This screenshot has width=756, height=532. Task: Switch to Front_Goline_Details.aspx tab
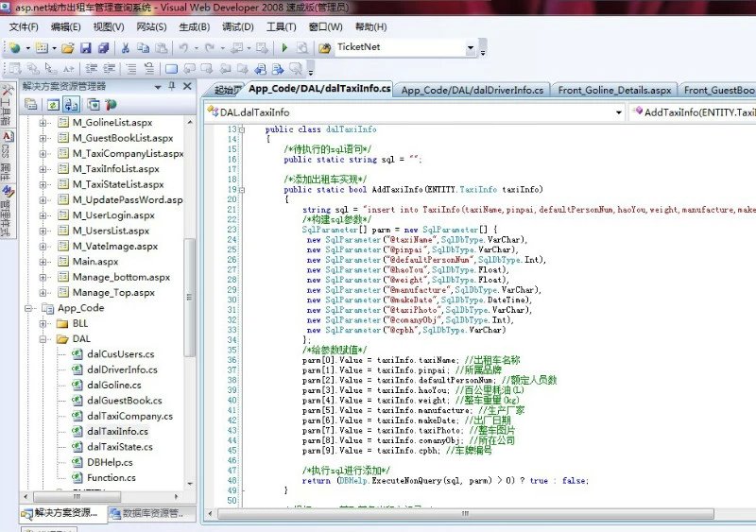pos(614,90)
